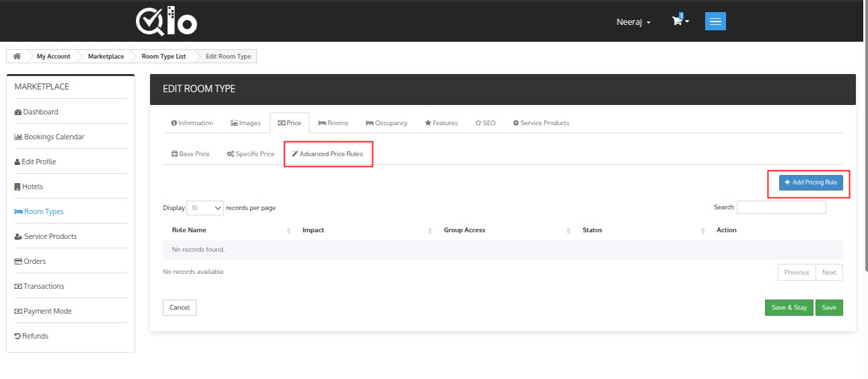Click the MARKETPLACE sidebar heading
The width and height of the screenshot is (868, 379).
42,87
